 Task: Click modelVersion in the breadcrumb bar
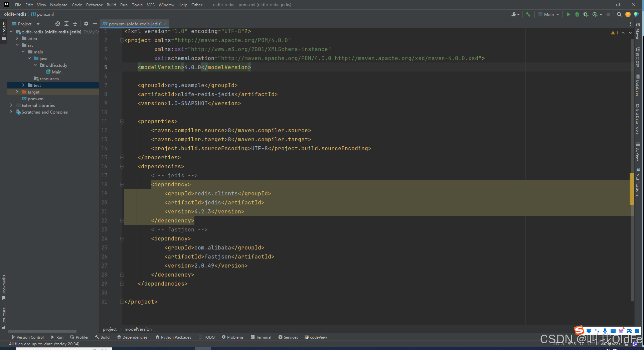pos(138,329)
